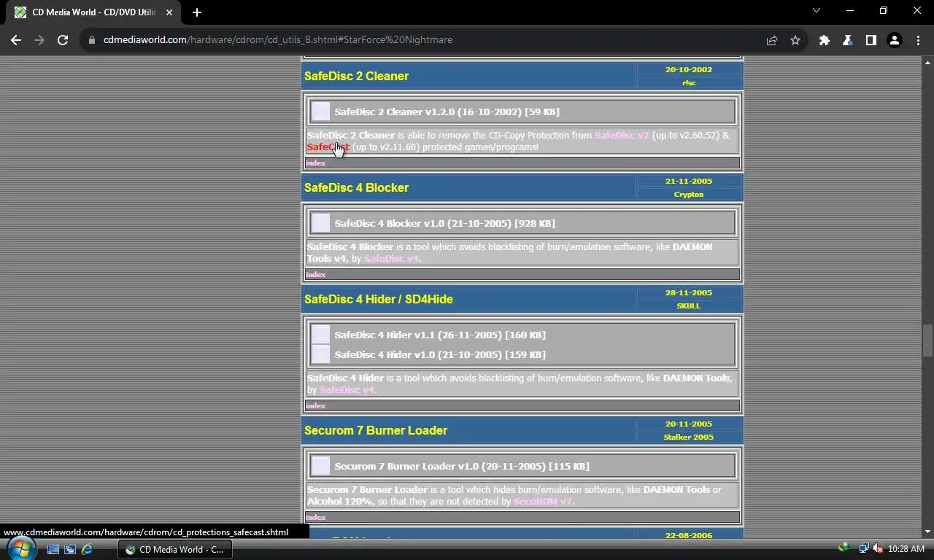Go forward one page

click(x=39, y=40)
